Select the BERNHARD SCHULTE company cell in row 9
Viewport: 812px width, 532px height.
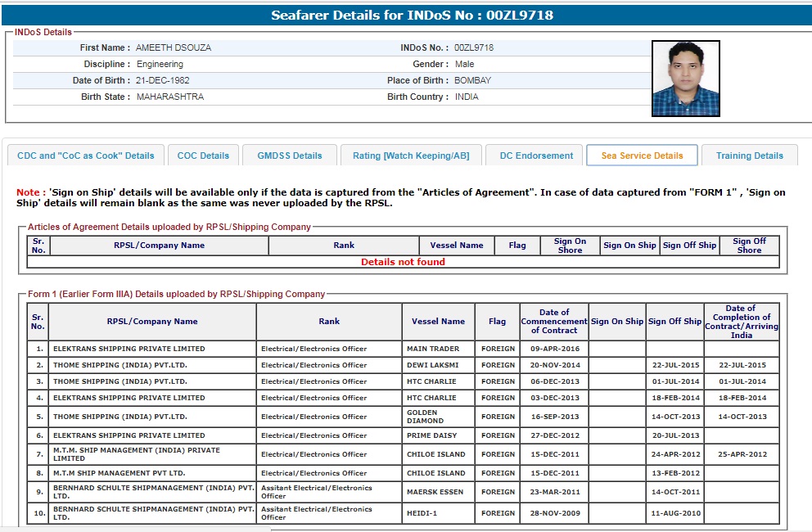[152, 492]
